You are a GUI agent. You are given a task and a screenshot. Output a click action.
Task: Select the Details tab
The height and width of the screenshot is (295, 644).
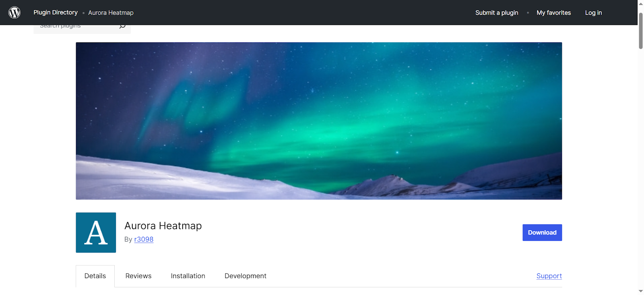pos(95,276)
